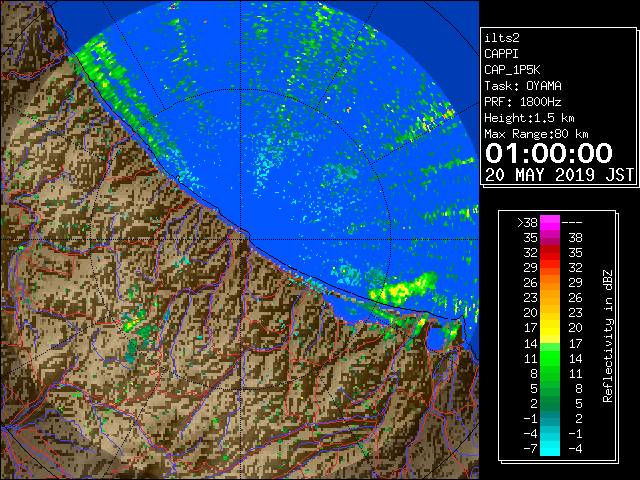Click the 'CAP_1P5K' text
The height and width of the screenshot is (480, 640).
pyautogui.click(x=512, y=70)
